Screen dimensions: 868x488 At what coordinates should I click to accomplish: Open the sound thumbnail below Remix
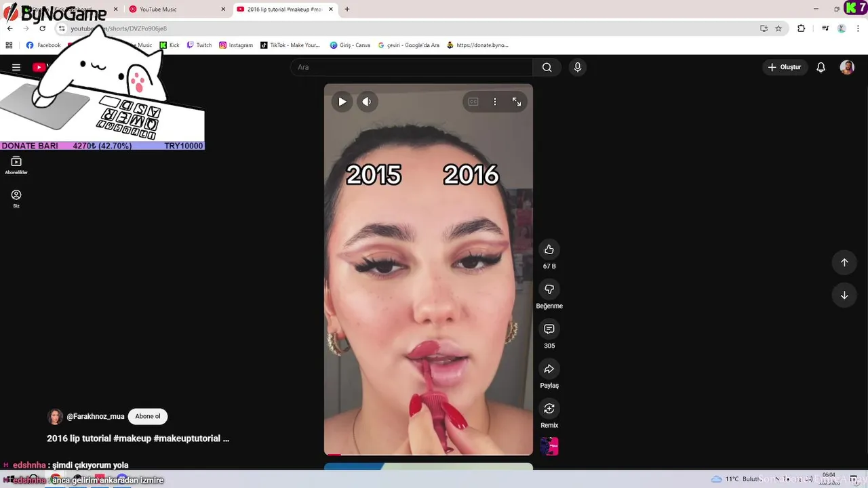tap(549, 446)
